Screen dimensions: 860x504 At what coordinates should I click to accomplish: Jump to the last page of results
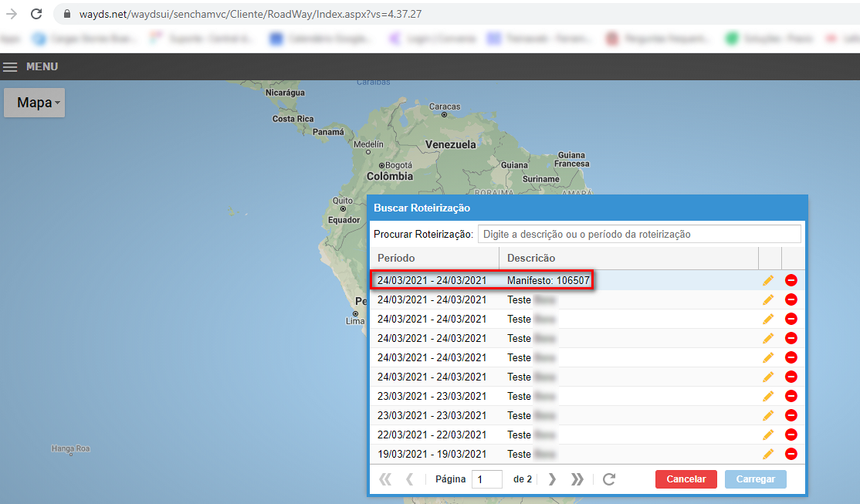click(x=577, y=479)
